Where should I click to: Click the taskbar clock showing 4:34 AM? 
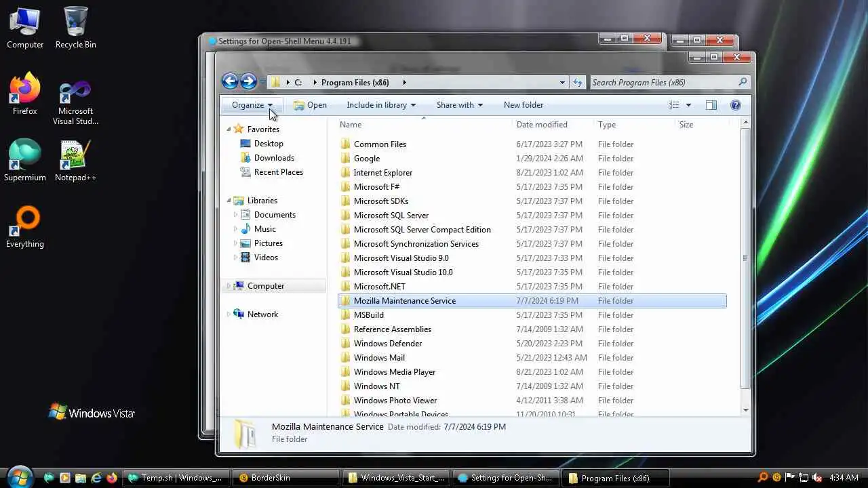click(844, 478)
